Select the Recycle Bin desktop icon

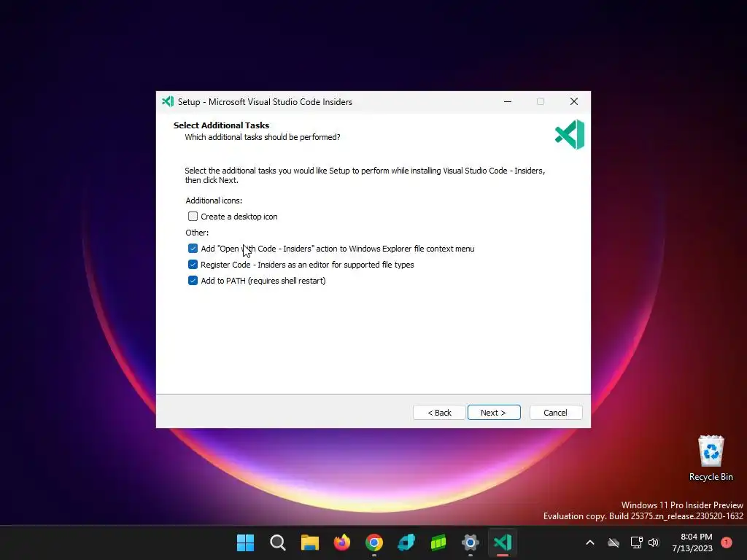click(x=711, y=458)
